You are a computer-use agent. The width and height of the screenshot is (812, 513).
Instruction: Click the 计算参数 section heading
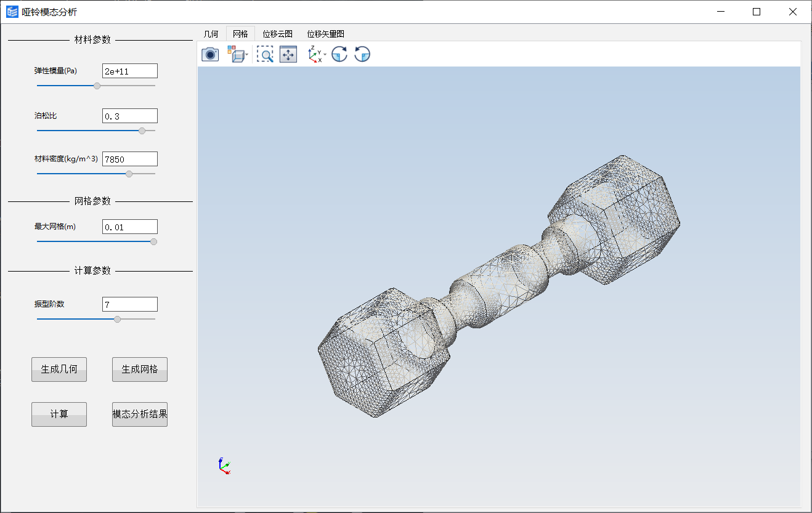point(92,271)
